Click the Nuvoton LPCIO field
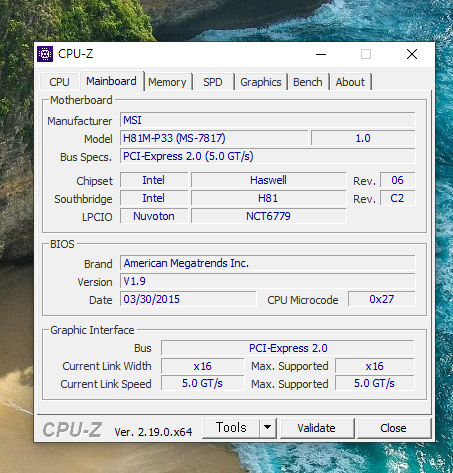 pos(154,216)
